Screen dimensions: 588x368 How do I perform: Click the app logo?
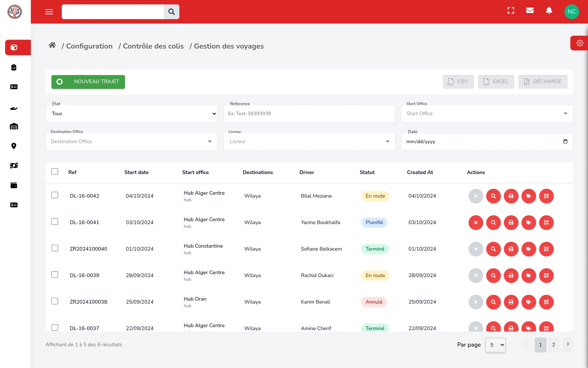coord(15,12)
